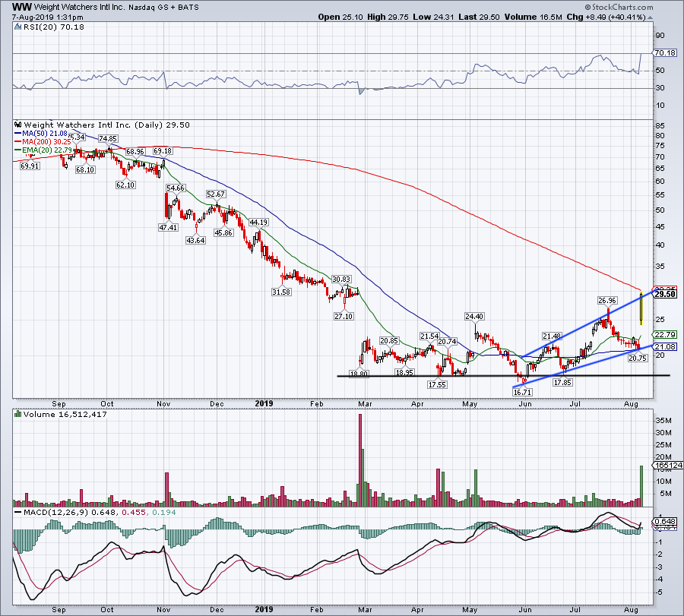684x616 pixels.
Task: Click the Nasdaq GS + BATS exchange label
Action: click(163, 8)
